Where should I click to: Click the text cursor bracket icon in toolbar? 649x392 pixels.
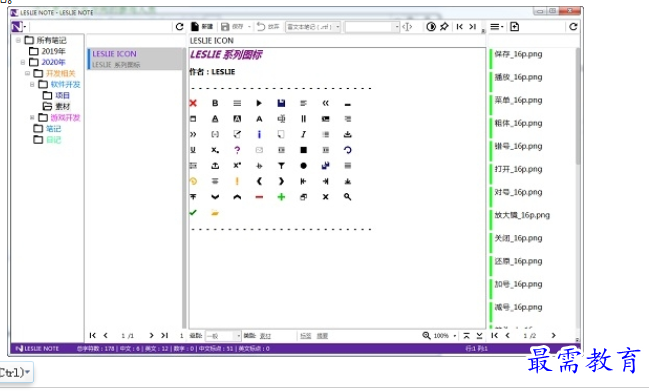(x=407, y=27)
